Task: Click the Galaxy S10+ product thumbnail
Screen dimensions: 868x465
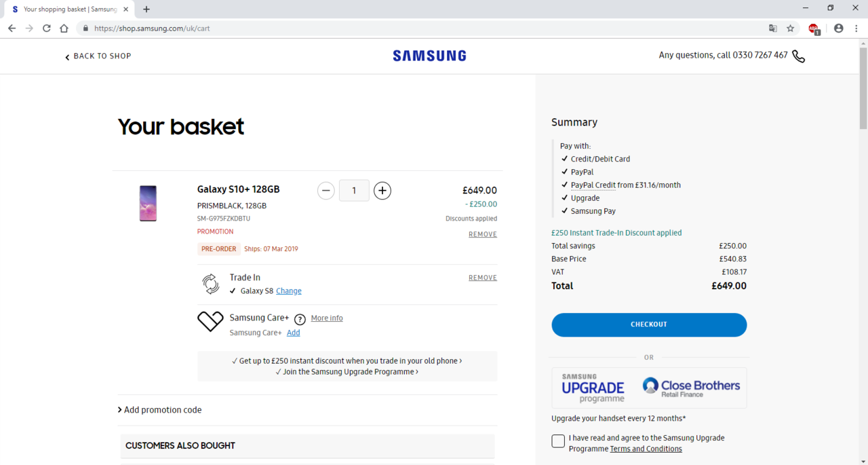Action: click(148, 204)
